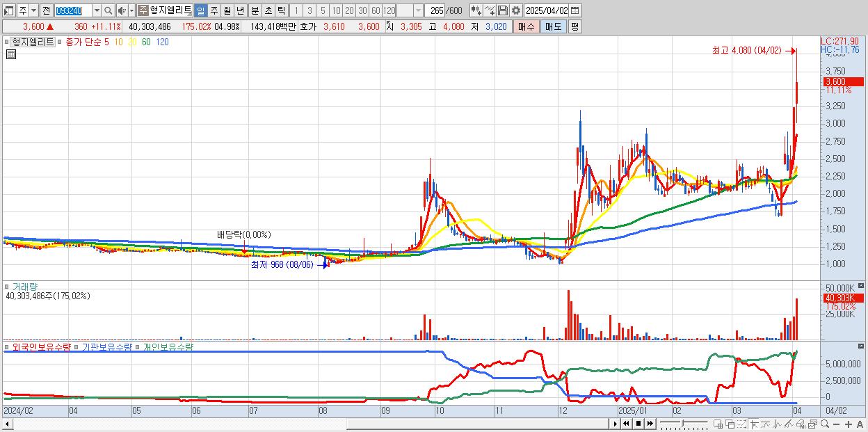Image resolution: width=868 pixels, height=432 pixels.
Task: Toggle the 거래량 volume indicator marker
Action: pyautogui.click(x=7, y=286)
